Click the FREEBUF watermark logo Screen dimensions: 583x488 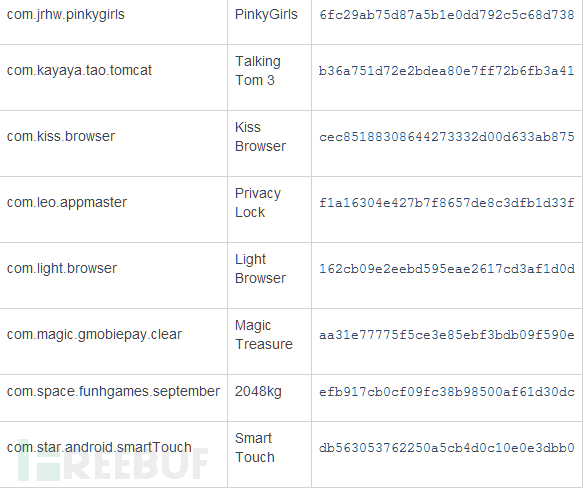click(x=113, y=464)
